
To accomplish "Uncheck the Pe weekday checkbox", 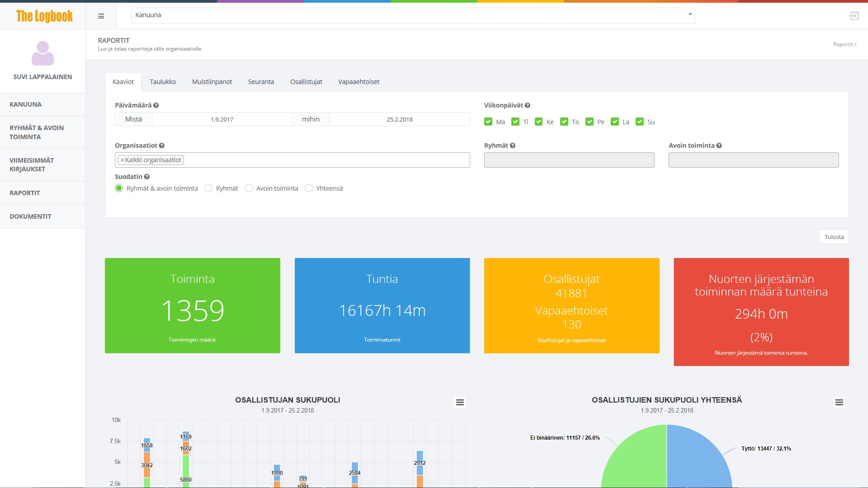I will [x=590, y=122].
